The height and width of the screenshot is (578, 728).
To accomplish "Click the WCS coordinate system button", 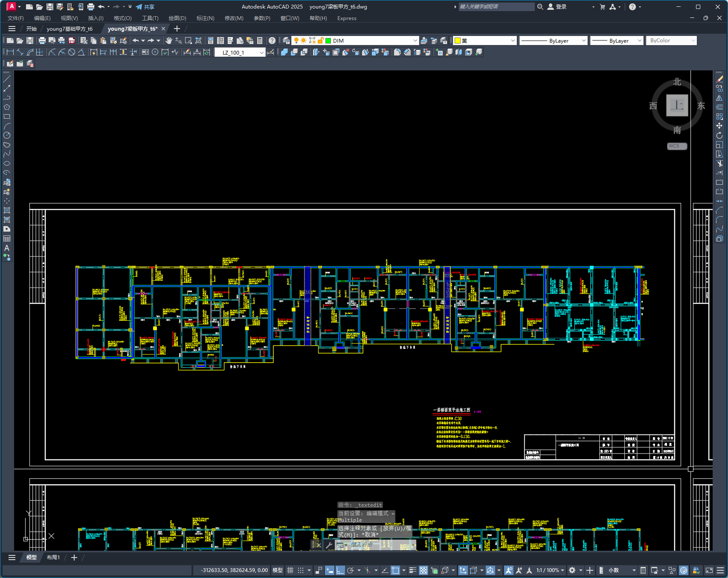I will pyautogui.click(x=677, y=146).
